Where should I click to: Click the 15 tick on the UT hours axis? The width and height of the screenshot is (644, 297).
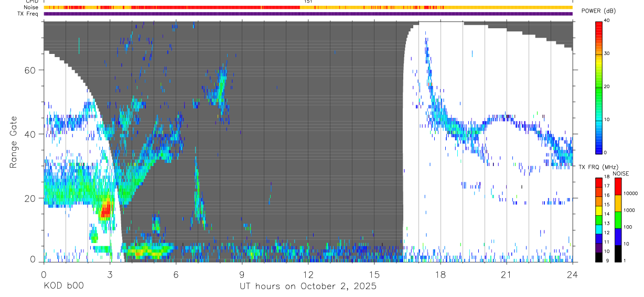point(374,274)
